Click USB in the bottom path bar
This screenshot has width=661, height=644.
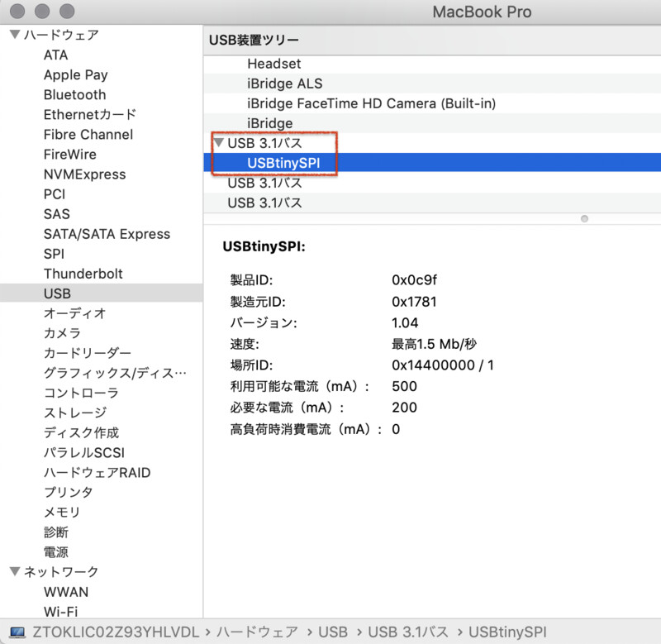(333, 632)
